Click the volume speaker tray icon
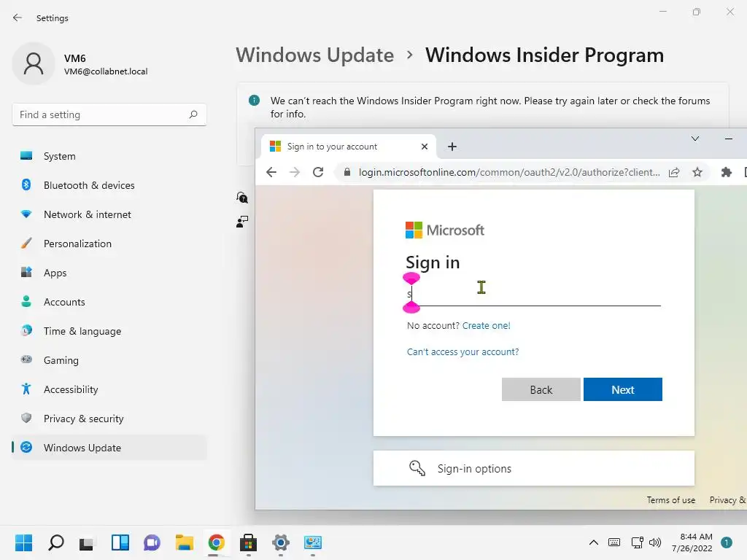This screenshot has height=560, width=747. click(655, 542)
